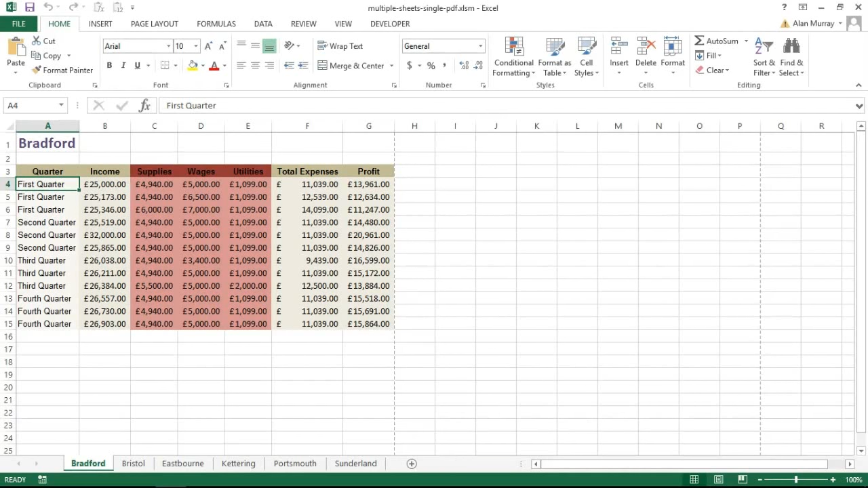The width and height of the screenshot is (868, 488).
Task: Open the font size dropdown
Action: [x=196, y=46]
